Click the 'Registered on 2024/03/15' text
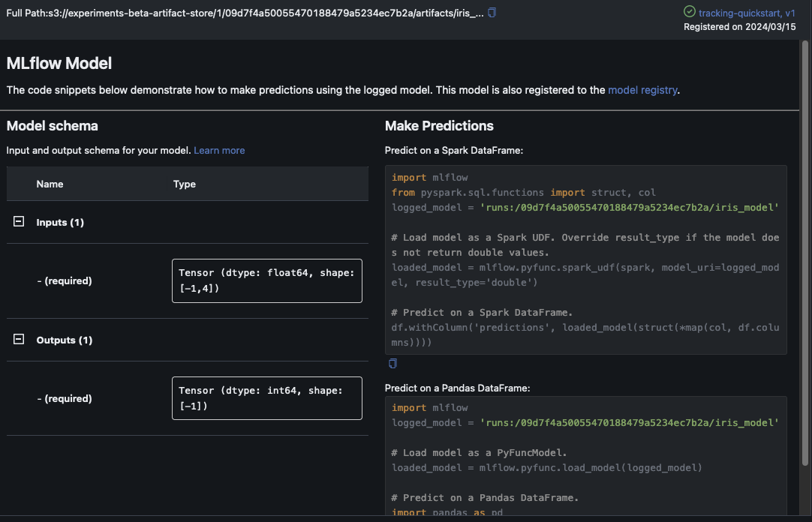The width and height of the screenshot is (812, 522). [x=739, y=27]
